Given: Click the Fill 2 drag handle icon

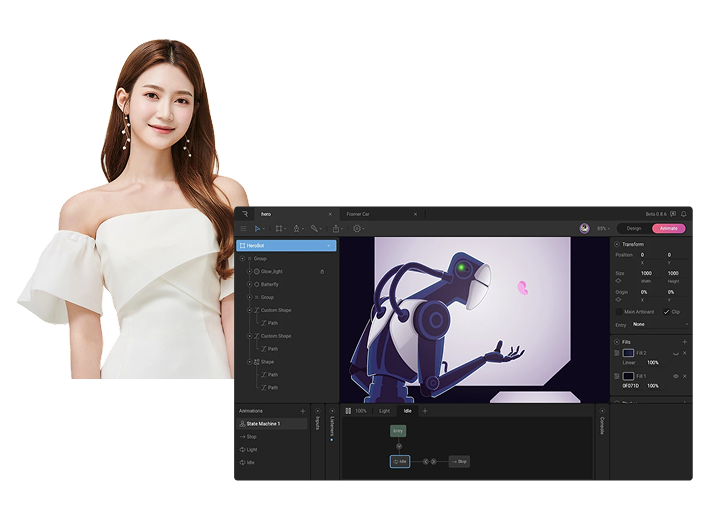Looking at the screenshot, I should (617, 353).
